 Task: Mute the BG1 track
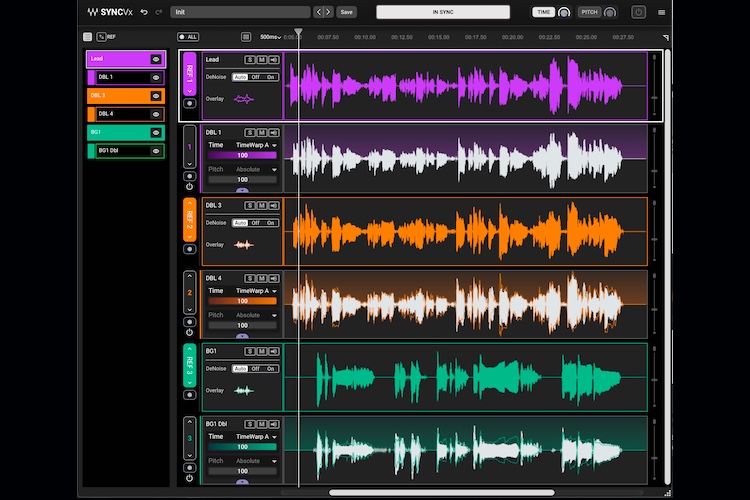[262, 351]
